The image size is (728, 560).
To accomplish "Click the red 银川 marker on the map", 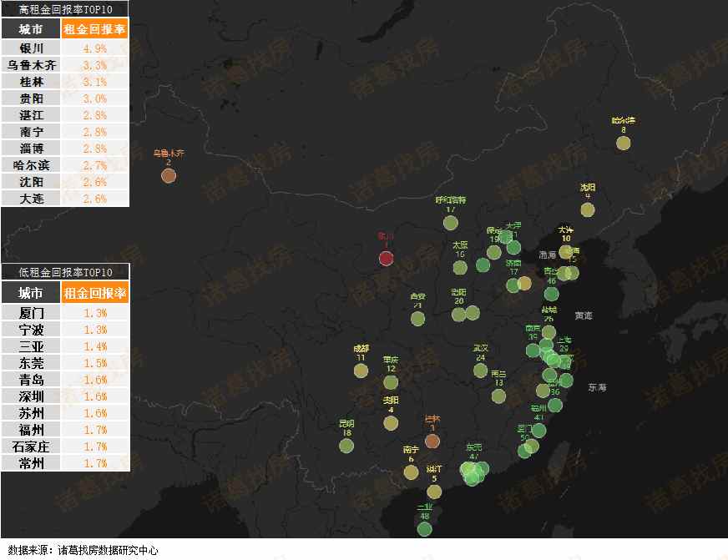I will tap(386, 258).
